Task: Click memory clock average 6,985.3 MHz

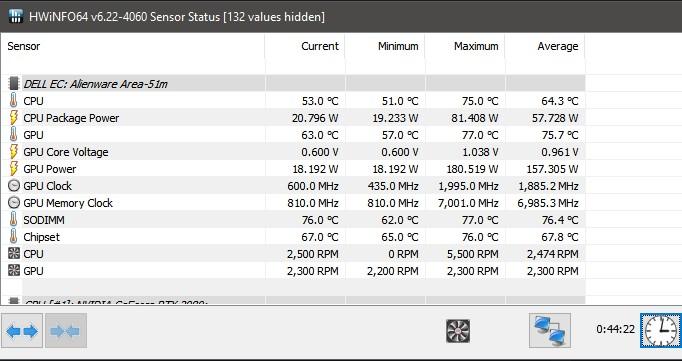Action: point(548,203)
